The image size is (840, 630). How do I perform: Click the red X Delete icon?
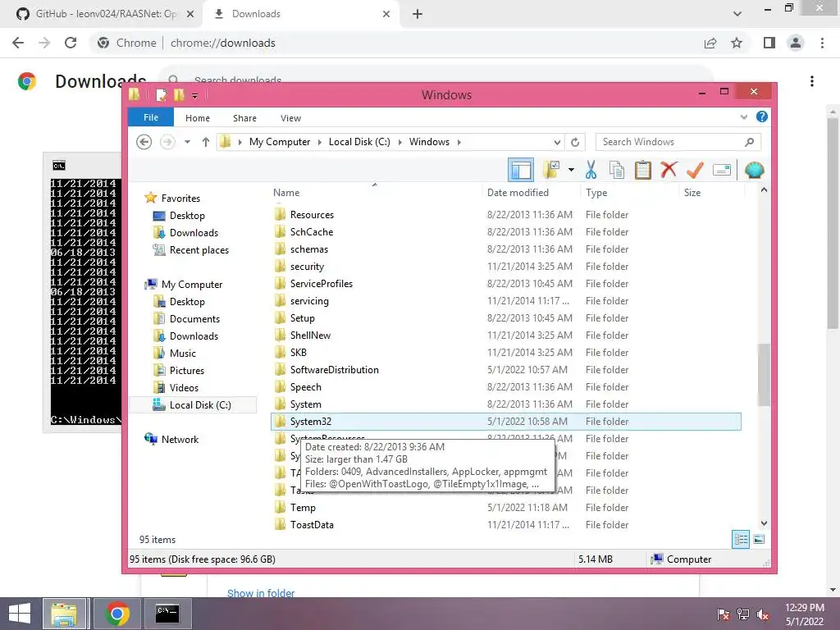tap(669, 170)
